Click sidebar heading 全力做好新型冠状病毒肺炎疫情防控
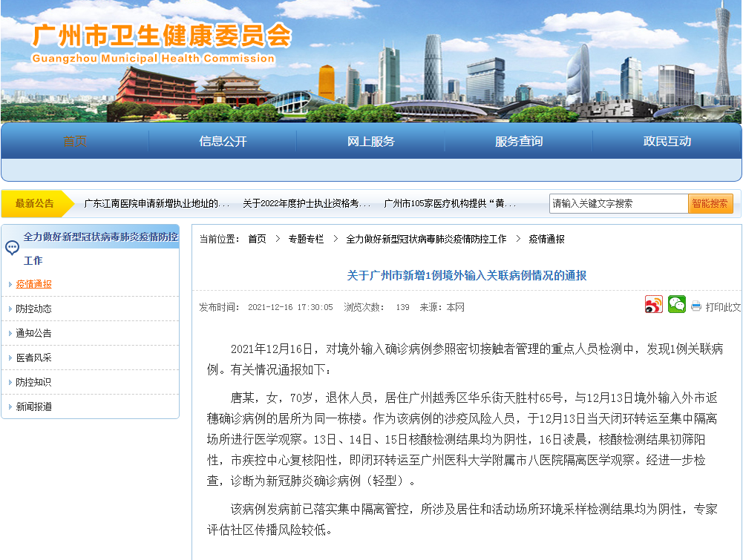The image size is (743, 560). tap(101, 237)
